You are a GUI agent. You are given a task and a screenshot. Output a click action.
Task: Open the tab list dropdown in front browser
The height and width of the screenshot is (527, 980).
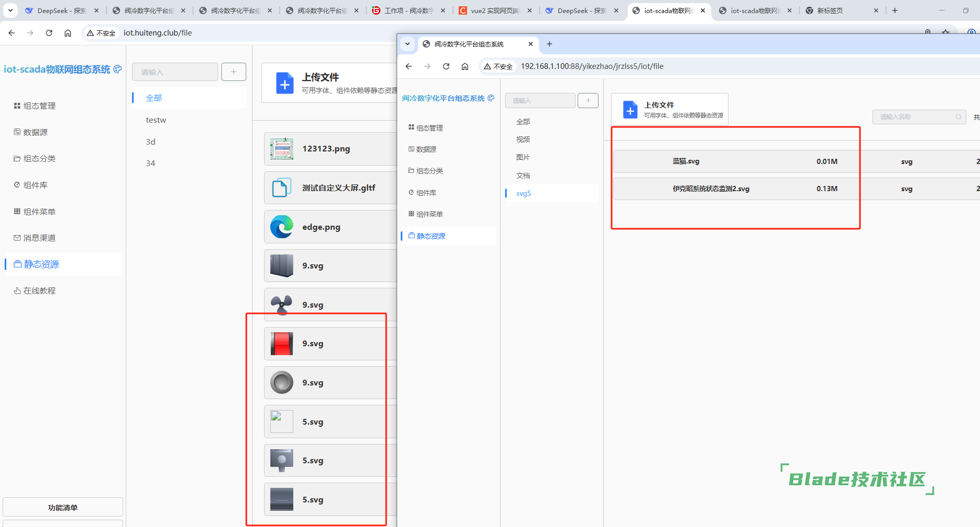(408, 44)
